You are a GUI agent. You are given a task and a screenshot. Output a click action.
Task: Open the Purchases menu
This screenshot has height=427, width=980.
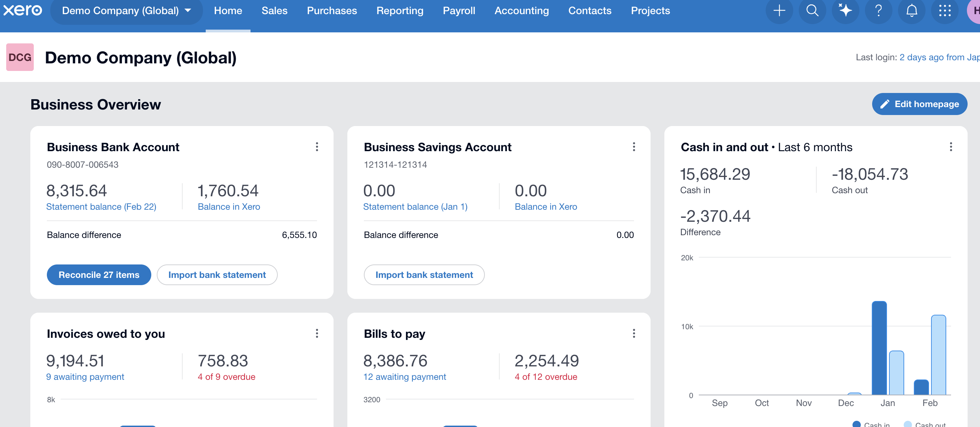[332, 11]
